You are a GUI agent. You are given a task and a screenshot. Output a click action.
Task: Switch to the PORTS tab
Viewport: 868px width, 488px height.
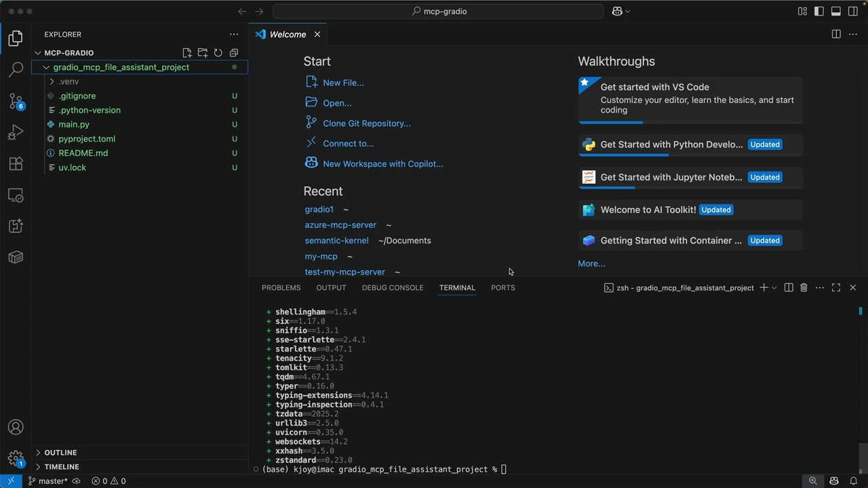pos(502,287)
